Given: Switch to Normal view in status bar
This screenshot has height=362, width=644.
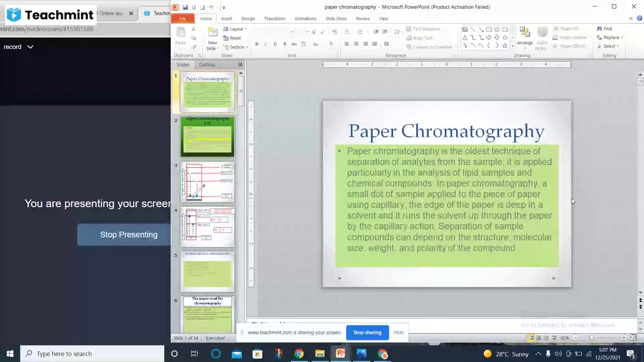Looking at the screenshot, I should 531,338.
